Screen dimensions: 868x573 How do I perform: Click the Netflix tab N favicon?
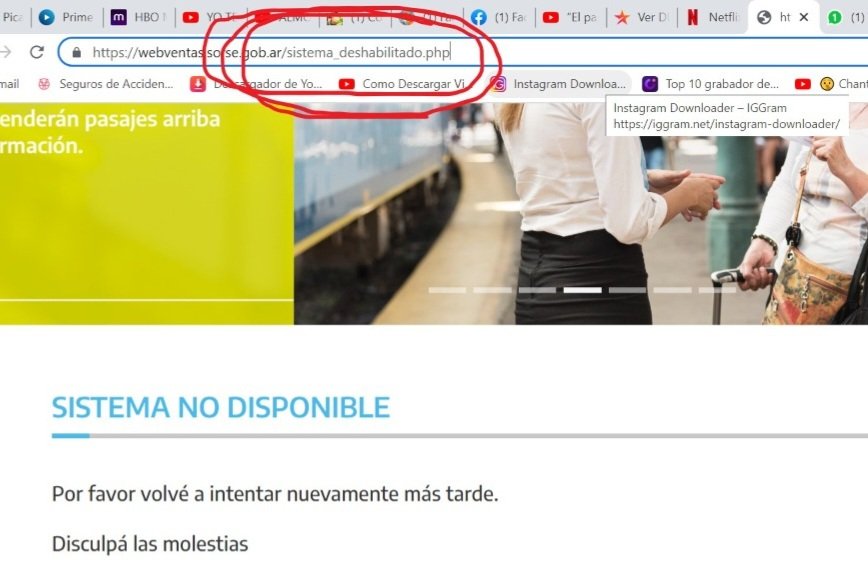693,17
